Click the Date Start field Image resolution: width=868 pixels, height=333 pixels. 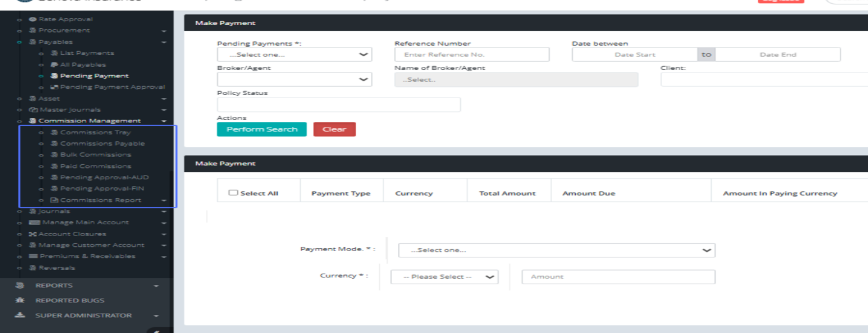[634, 55]
